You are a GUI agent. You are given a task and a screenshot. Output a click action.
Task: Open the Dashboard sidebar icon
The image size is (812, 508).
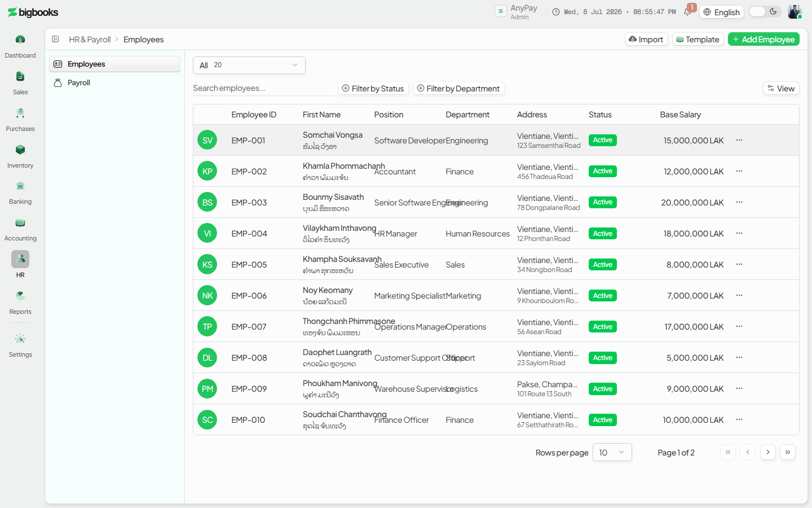(x=20, y=40)
